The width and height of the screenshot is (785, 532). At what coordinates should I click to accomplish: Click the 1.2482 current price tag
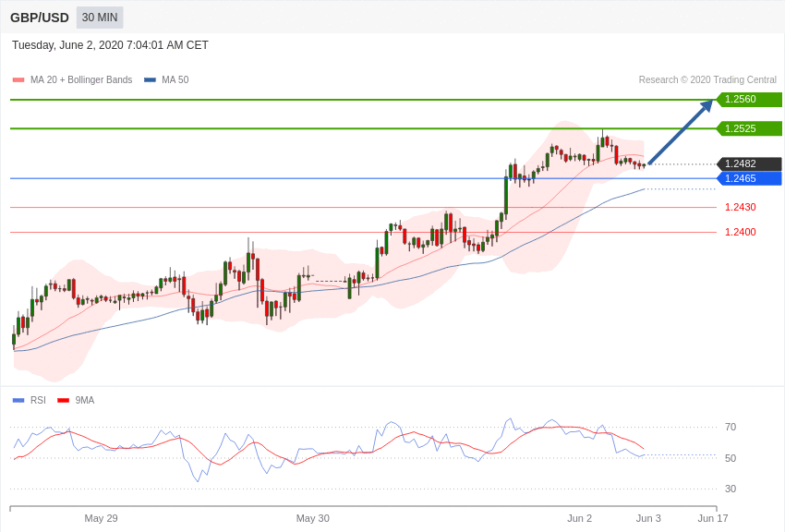point(749,163)
